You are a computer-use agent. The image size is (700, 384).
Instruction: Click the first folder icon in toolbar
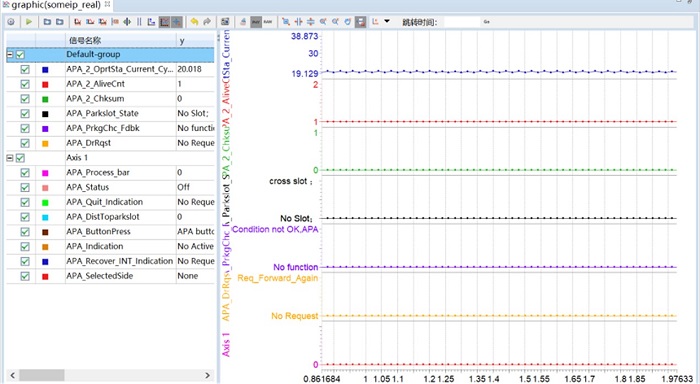coord(47,21)
